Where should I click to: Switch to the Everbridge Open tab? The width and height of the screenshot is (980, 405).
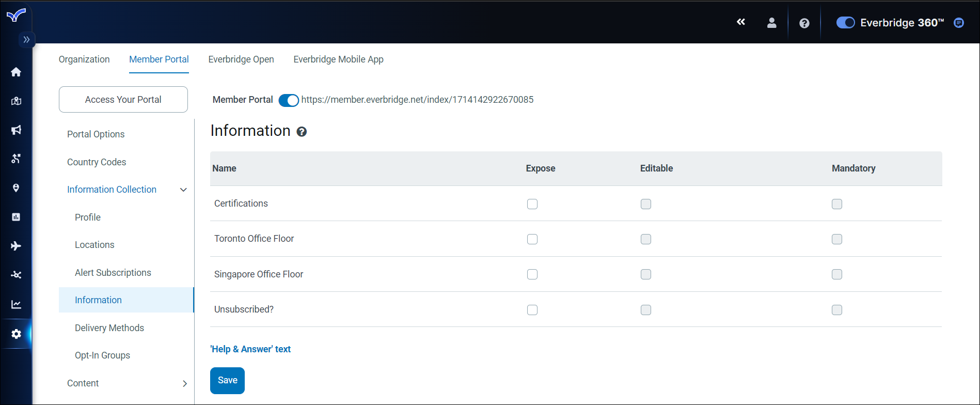click(x=241, y=59)
